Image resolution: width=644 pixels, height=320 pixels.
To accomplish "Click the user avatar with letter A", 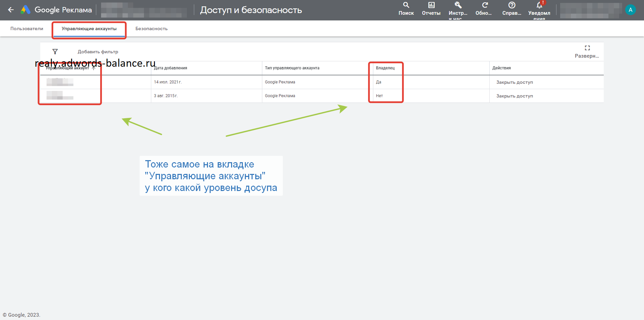I will tap(630, 10).
